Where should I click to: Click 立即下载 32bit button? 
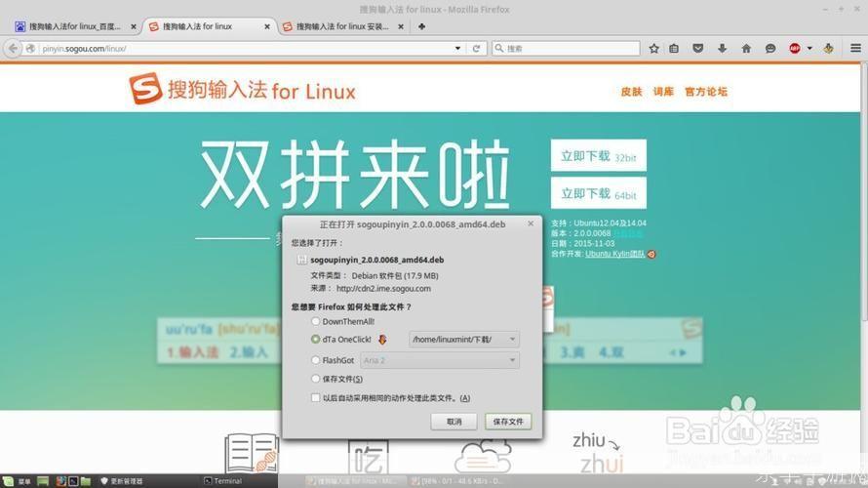[599, 155]
